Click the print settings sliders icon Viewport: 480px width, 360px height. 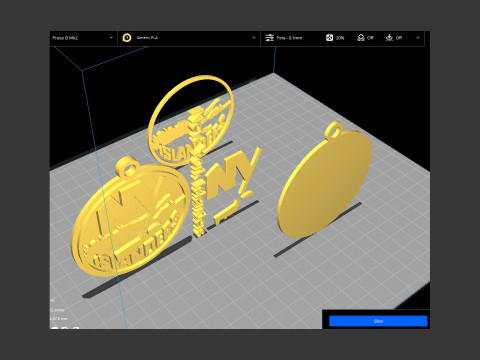pos(269,38)
